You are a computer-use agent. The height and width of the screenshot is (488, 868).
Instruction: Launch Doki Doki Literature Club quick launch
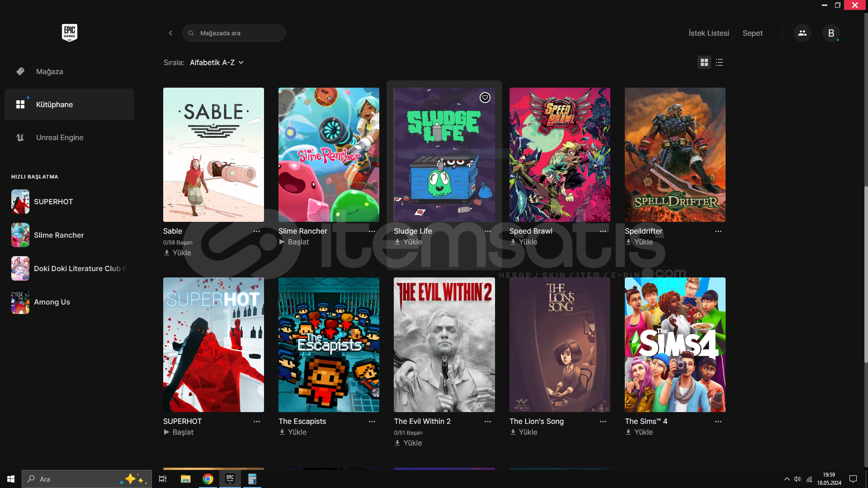pos(69,268)
